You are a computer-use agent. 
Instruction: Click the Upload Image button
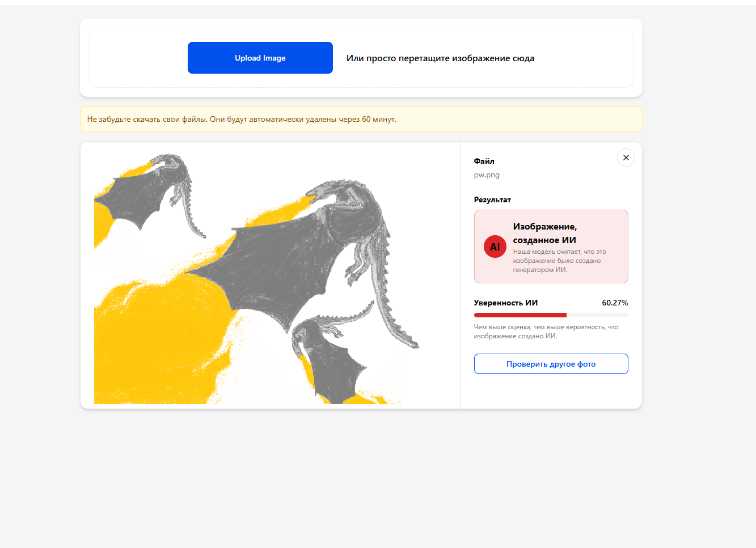(260, 58)
